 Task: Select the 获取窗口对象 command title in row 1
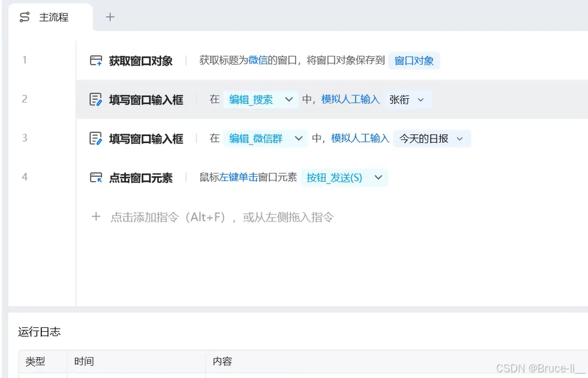141,61
